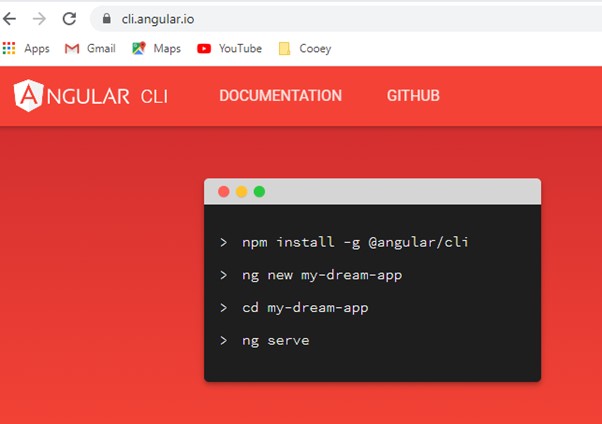The height and width of the screenshot is (424, 602).
Task: Click the green dot in terminal window
Action: [x=260, y=192]
